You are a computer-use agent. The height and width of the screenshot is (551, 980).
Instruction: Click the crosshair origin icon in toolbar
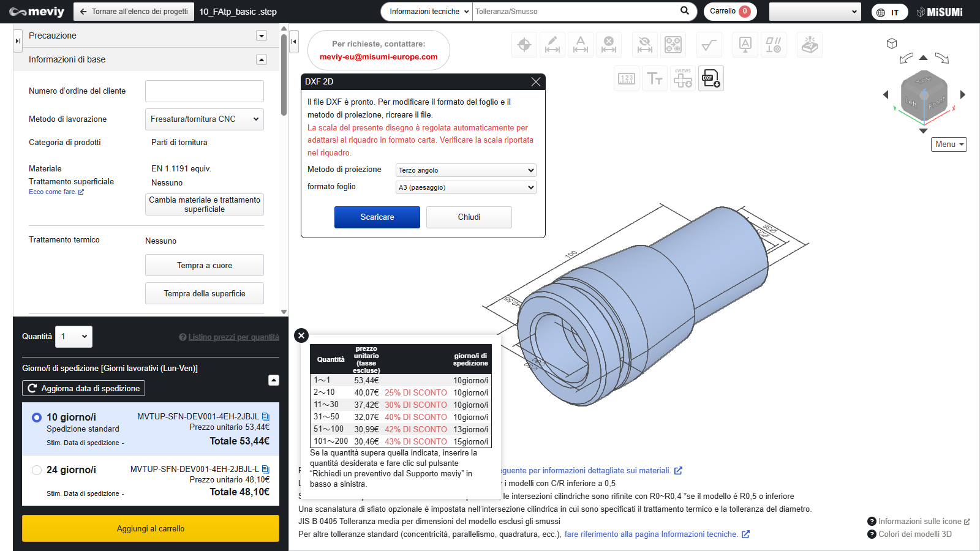pyautogui.click(x=524, y=45)
